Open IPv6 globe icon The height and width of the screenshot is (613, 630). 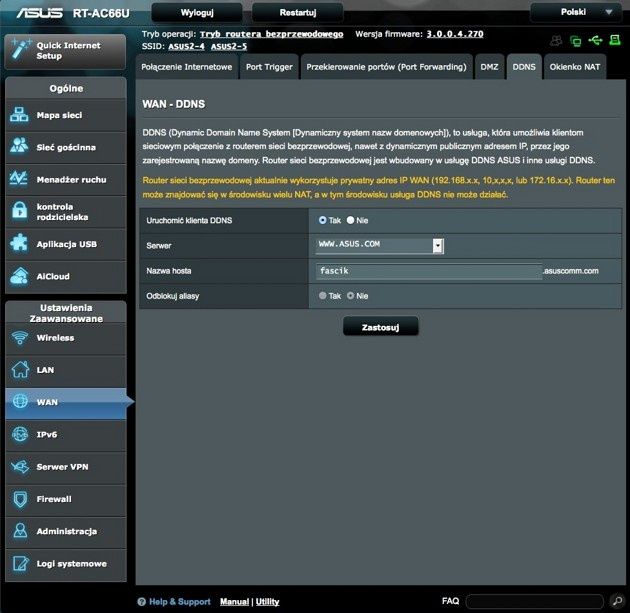pos(20,434)
